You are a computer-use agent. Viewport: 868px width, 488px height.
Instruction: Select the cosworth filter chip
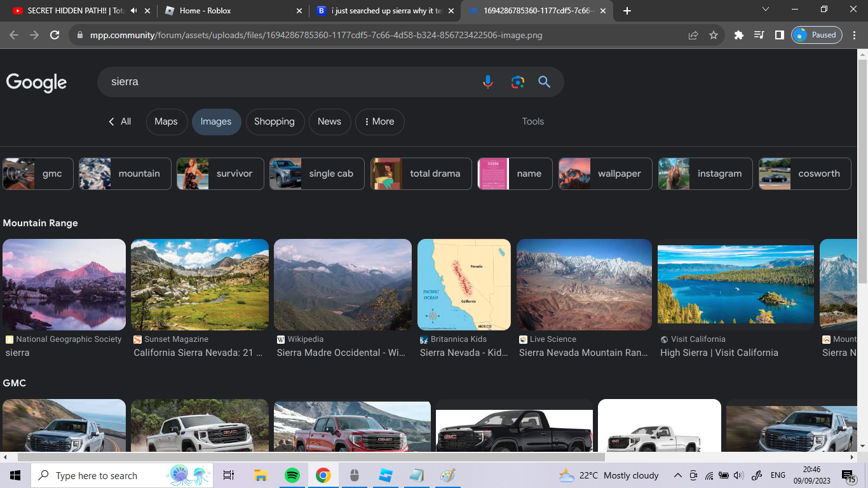pos(804,173)
